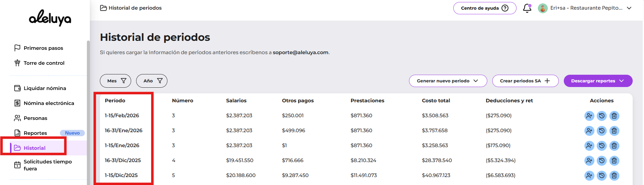Image resolution: width=644 pixels, height=185 pixels.
Task: Click the trash icon for 16-31/Dic/2025
Action: pos(614,161)
